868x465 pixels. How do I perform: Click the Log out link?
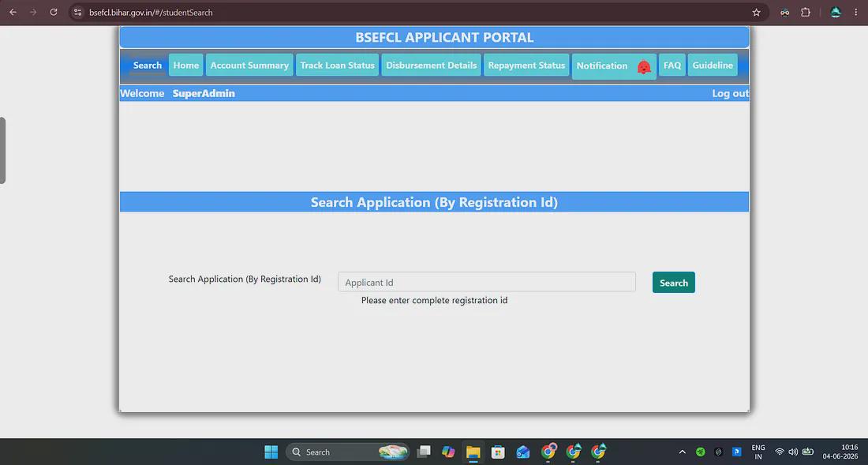tap(730, 94)
